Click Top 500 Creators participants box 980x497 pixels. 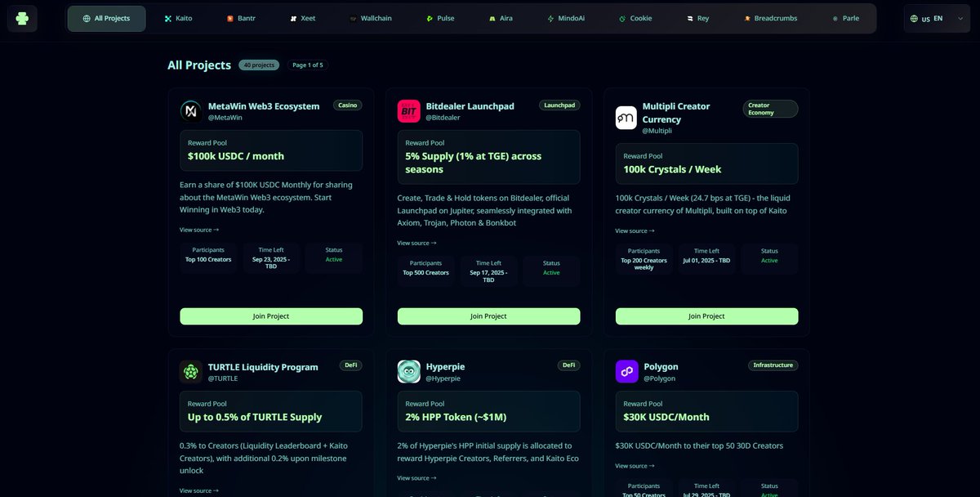(x=425, y=271)
